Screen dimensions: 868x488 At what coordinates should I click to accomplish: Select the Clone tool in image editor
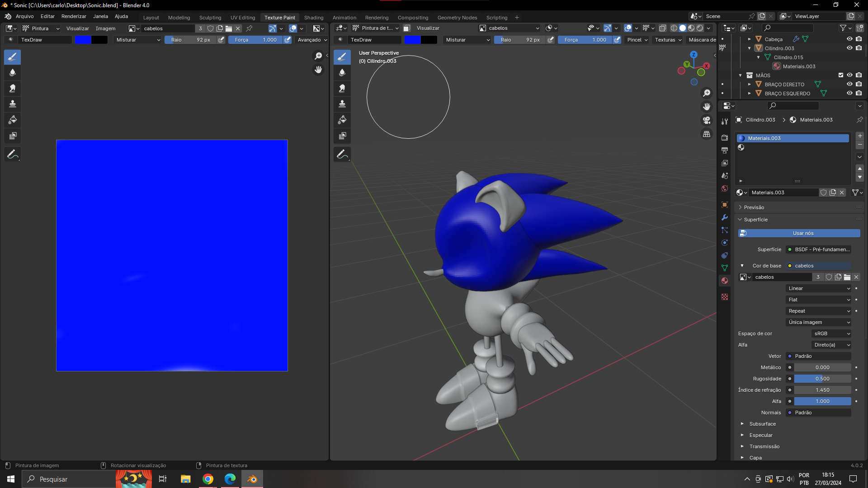13,104
